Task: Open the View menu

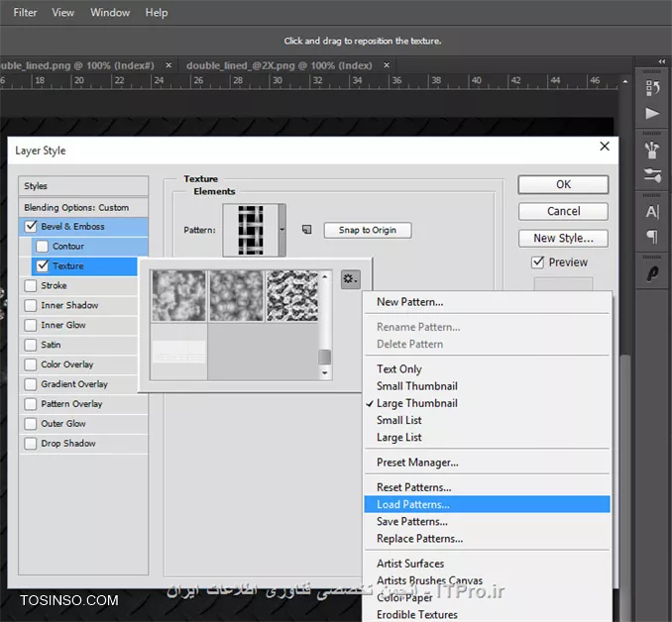Action: [x=63, y=13]
